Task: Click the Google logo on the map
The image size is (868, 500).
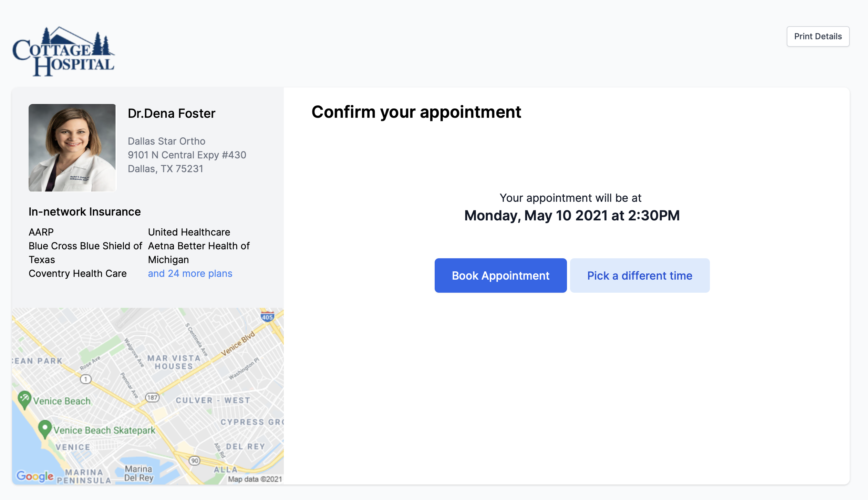Action: [35, 476]
